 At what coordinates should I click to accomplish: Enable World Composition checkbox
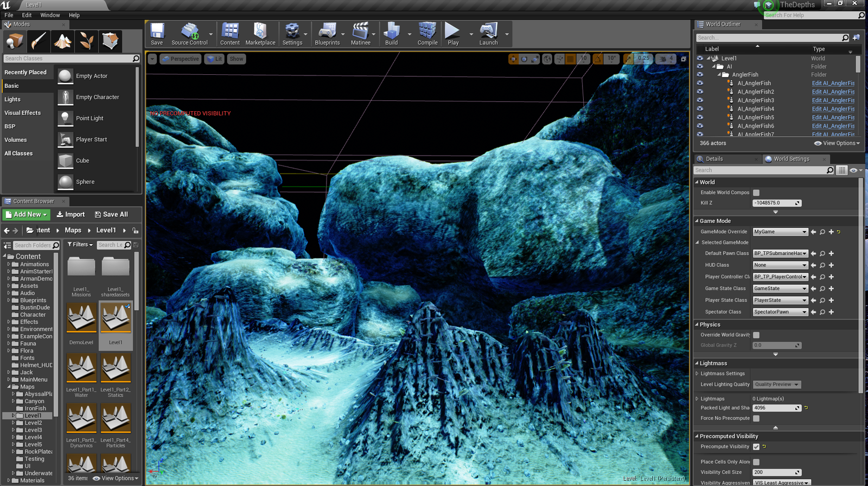[756, 193]
